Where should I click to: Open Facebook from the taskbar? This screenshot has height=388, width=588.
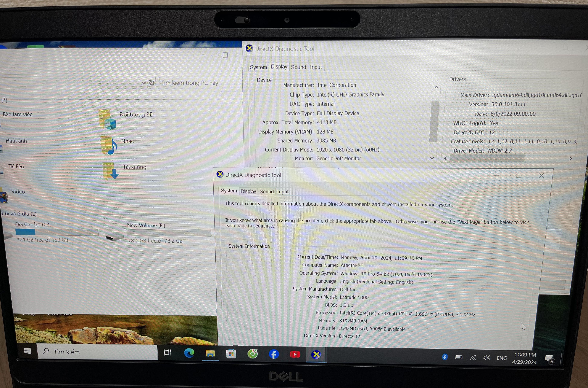(274, 354)
